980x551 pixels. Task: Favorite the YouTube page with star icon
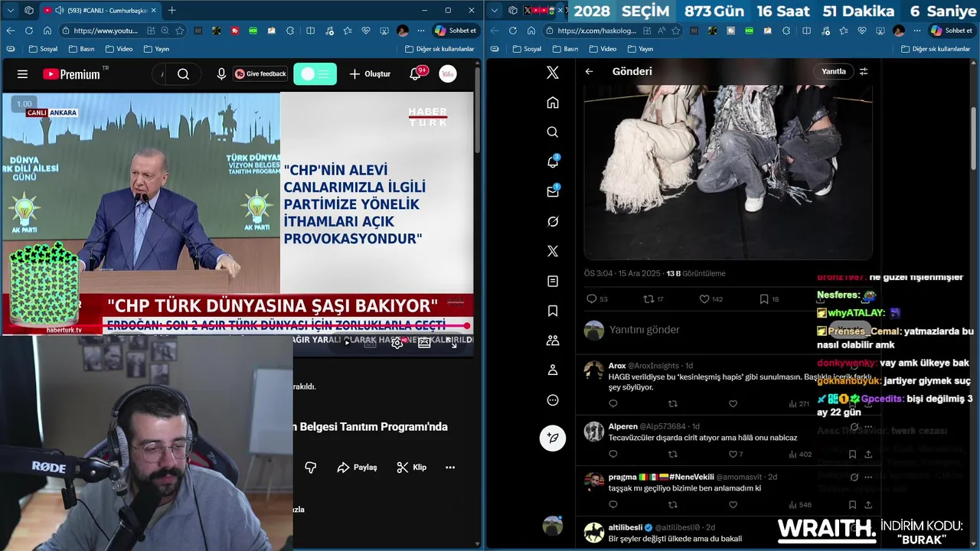180,31
